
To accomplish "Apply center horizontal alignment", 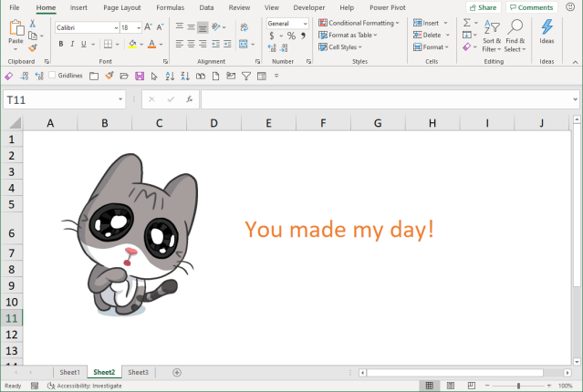I will coord(191,45).
